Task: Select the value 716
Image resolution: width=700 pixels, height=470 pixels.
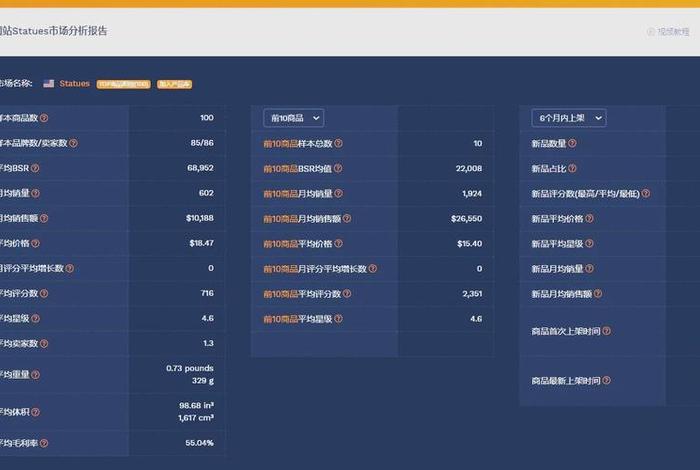Action: pyautogui.click(x=207, y=293)
